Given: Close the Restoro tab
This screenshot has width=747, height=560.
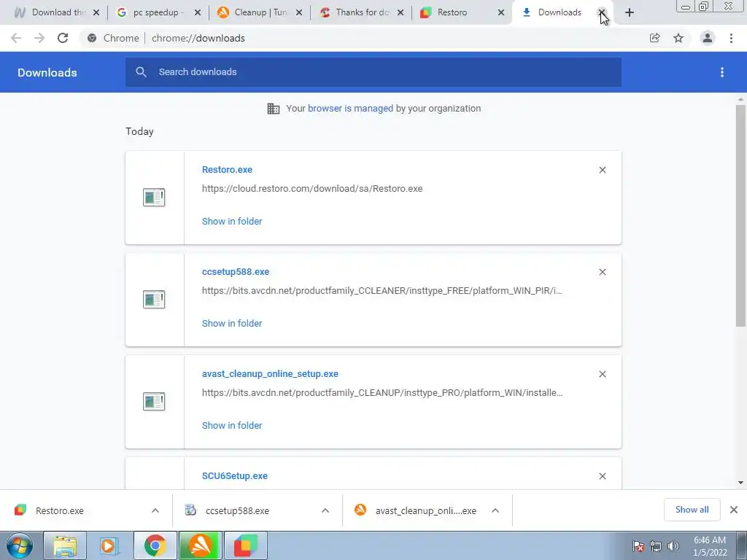Looking at the screenshot, I should point(501,13).
